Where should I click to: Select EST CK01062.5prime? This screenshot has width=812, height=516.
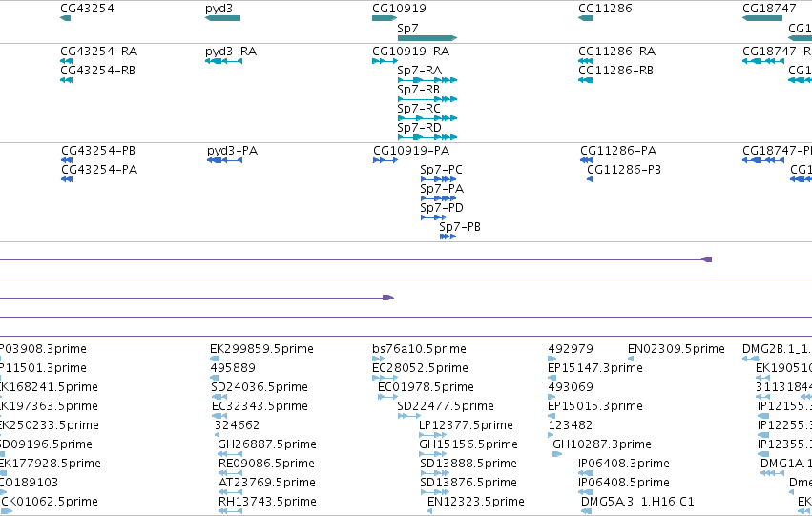(7, 511)
